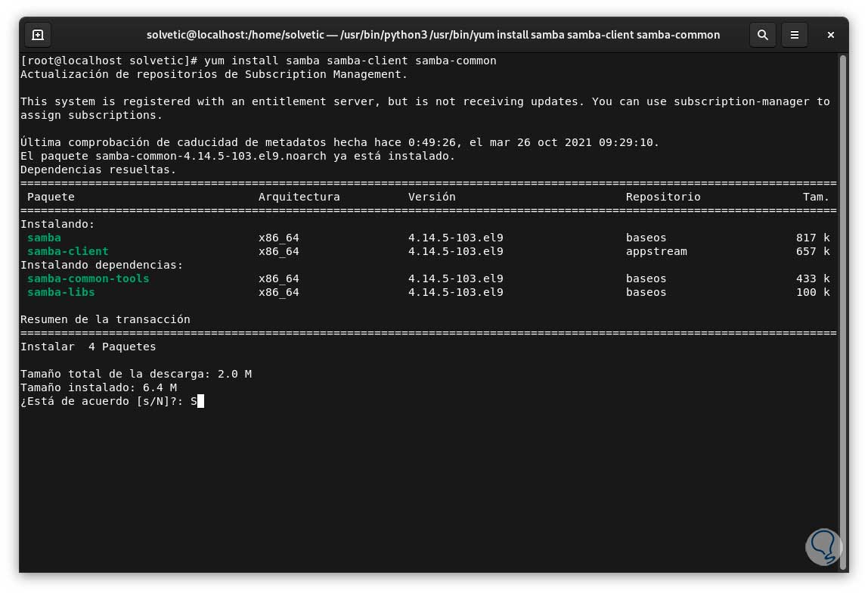Click the samba-common-tools package entry
Image resolution: width=868 pixels, height=594 pixels.
88,278
